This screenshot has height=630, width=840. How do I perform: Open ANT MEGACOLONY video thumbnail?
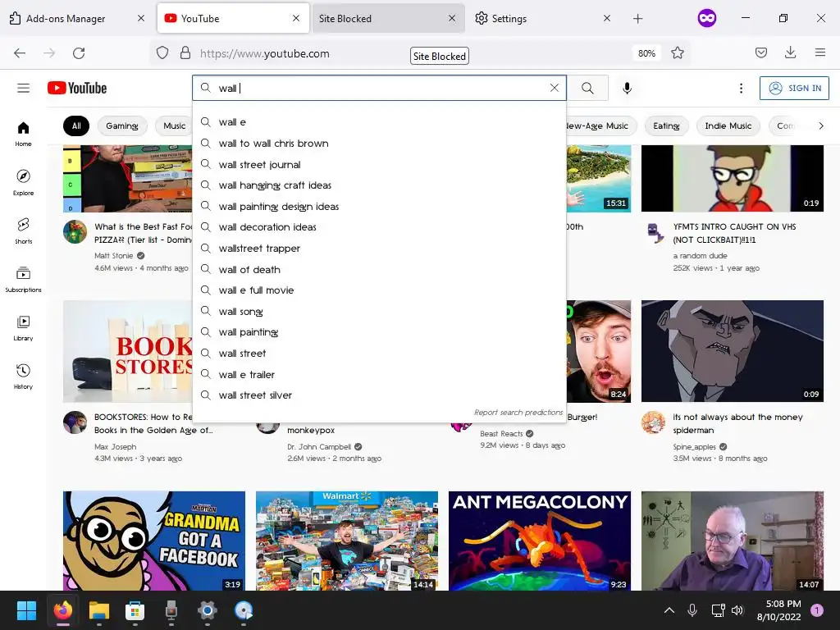tap(540, 541)
